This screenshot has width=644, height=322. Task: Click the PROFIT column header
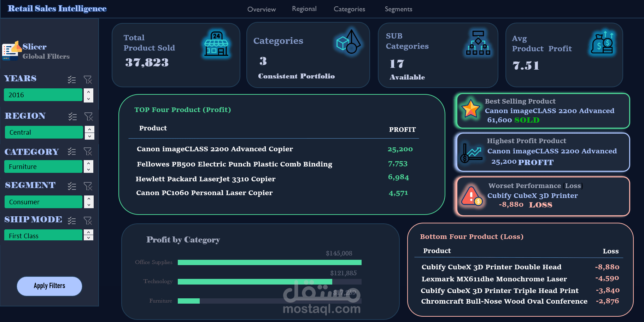click(402, 130)
